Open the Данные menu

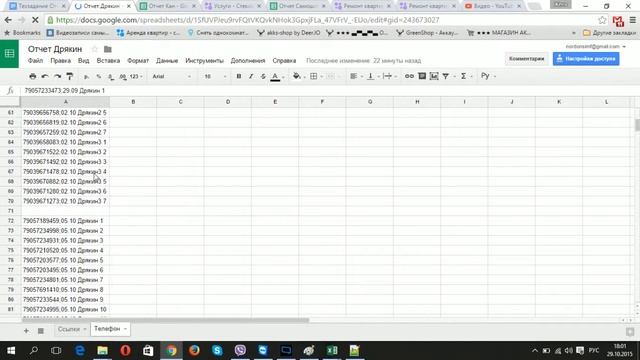pyautogui.click(x=167, y=60)
